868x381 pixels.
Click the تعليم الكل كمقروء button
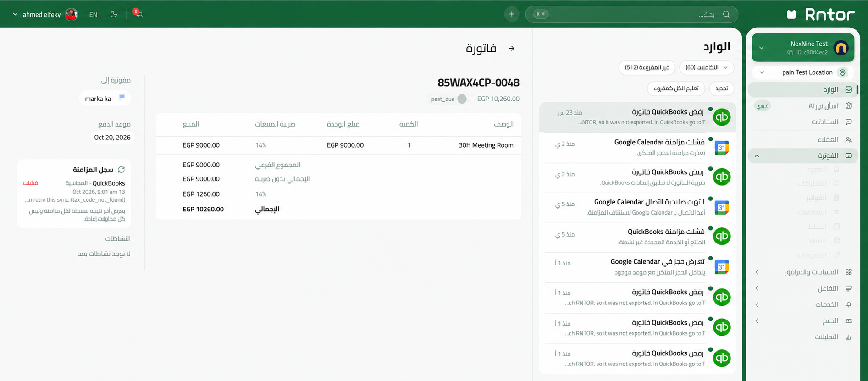click(x=676, y=88)
